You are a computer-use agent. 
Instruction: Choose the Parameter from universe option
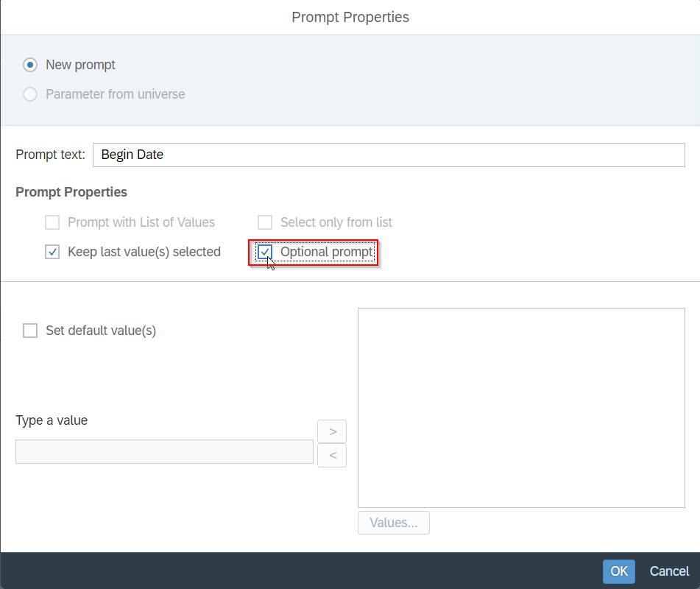(x=30, y=94)
